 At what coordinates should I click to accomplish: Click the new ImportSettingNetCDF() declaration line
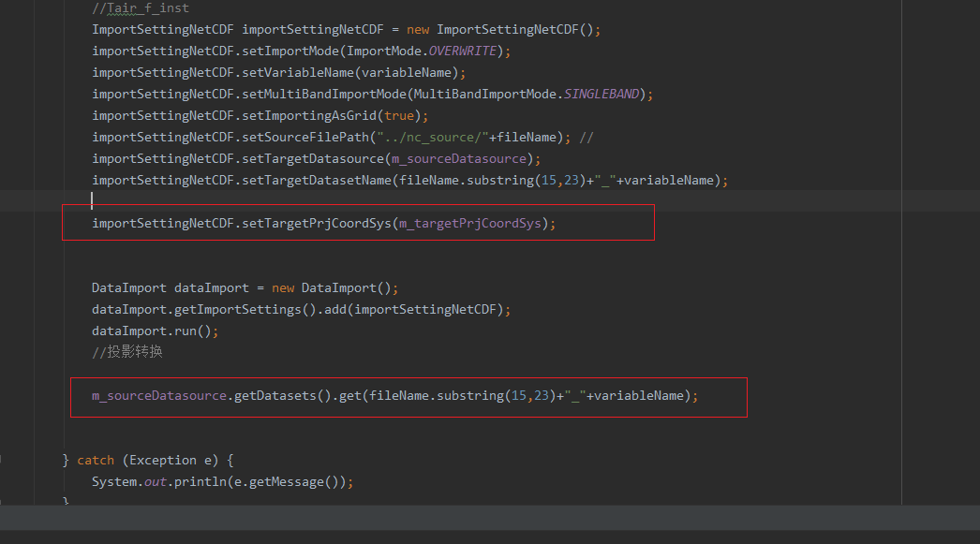pyautogui.click(x=347, y=29)
